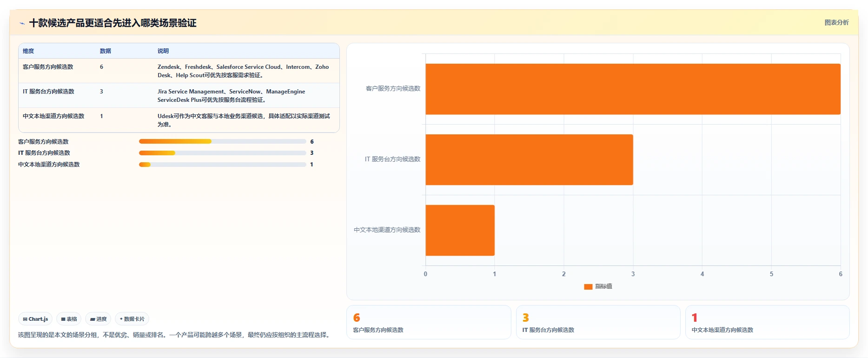
Task: Click the table value 1 in 数据 column
Action: pos(101,116)
